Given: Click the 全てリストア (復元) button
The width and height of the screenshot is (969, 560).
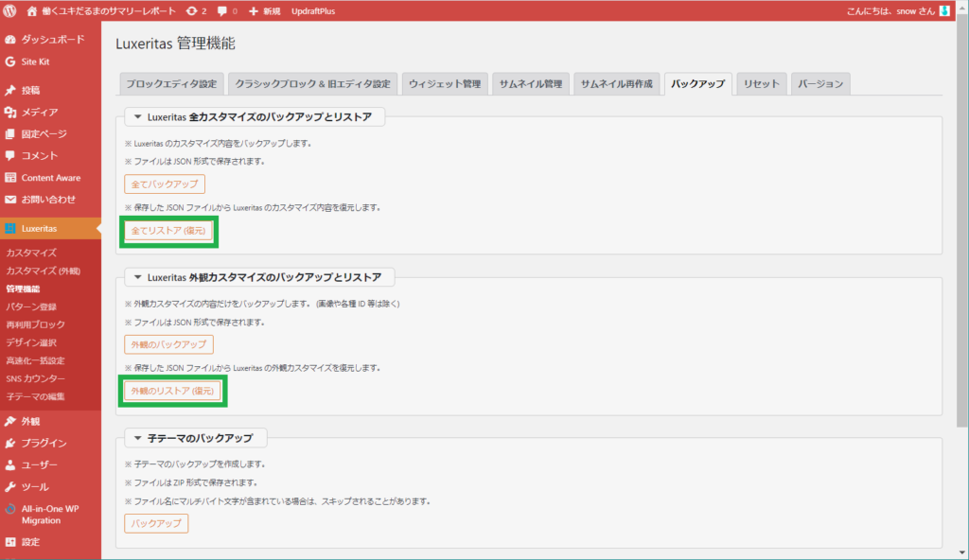Looking at the screenshot, I should point(168,231).
